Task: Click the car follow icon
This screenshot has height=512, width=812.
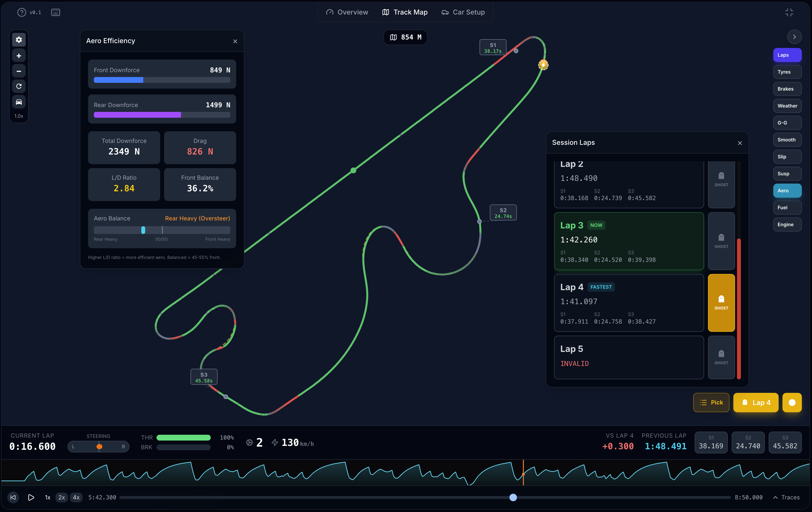Action: tap(19, 102)
